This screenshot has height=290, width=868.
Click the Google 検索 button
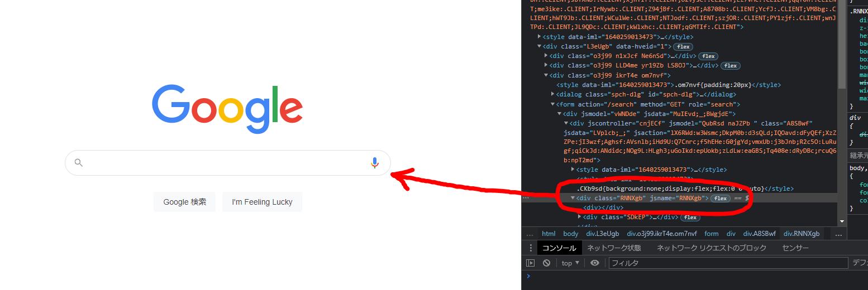(x=184, y=202)
